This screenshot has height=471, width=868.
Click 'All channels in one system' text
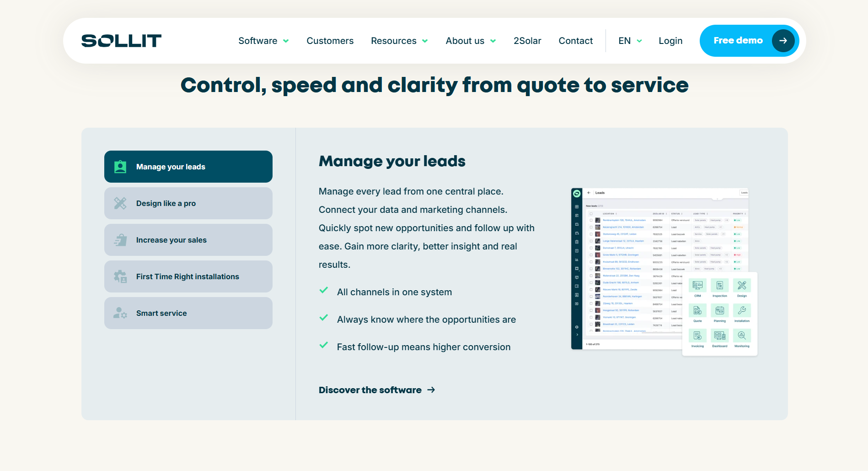394,292
